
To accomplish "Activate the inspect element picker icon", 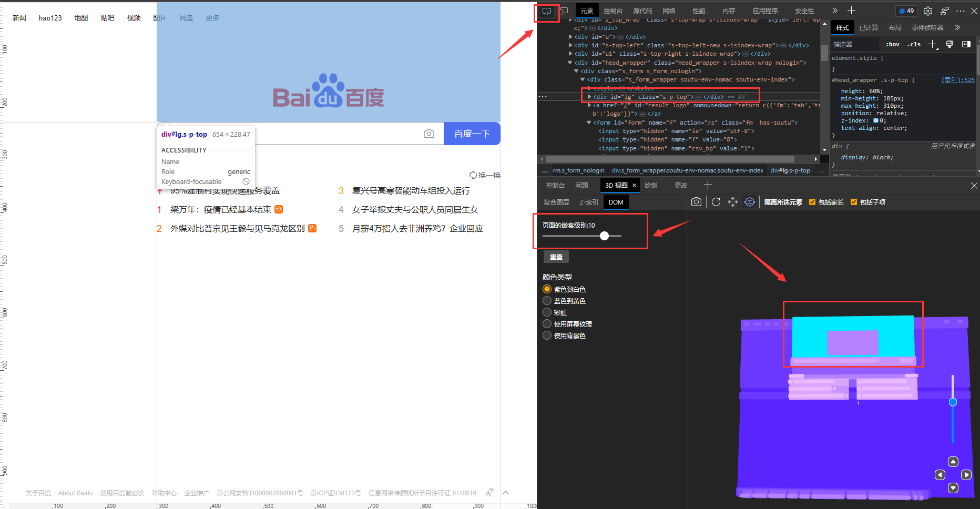I will pos(547,11).
